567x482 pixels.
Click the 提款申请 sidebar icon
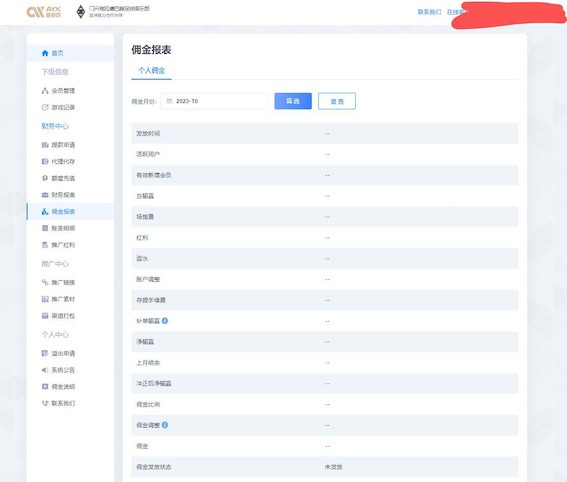tap(45, 145)
